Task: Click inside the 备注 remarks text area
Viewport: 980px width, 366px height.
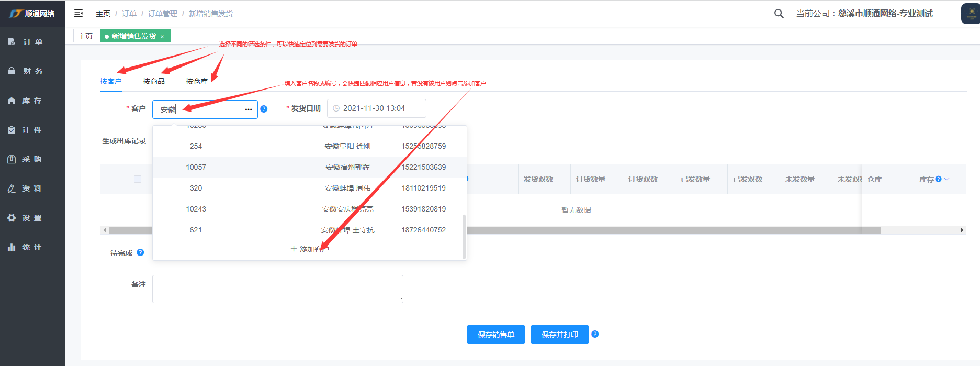Action: click(277, 289)
